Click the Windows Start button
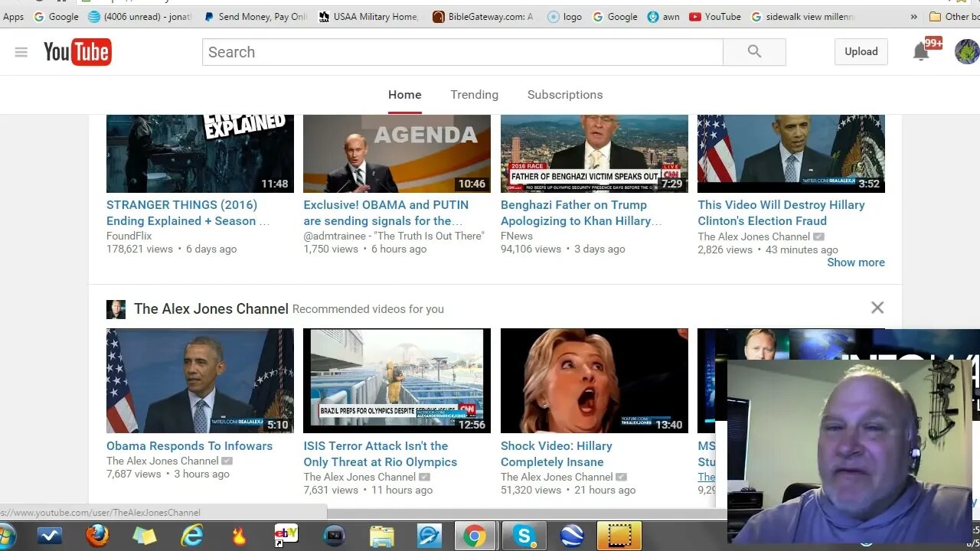980x551 pixels. 6,536
